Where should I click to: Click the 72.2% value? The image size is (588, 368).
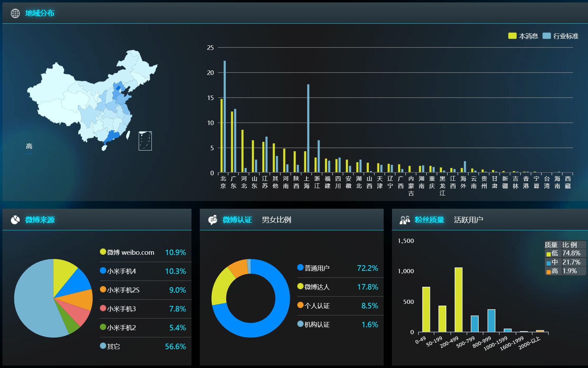click(368, 268)
